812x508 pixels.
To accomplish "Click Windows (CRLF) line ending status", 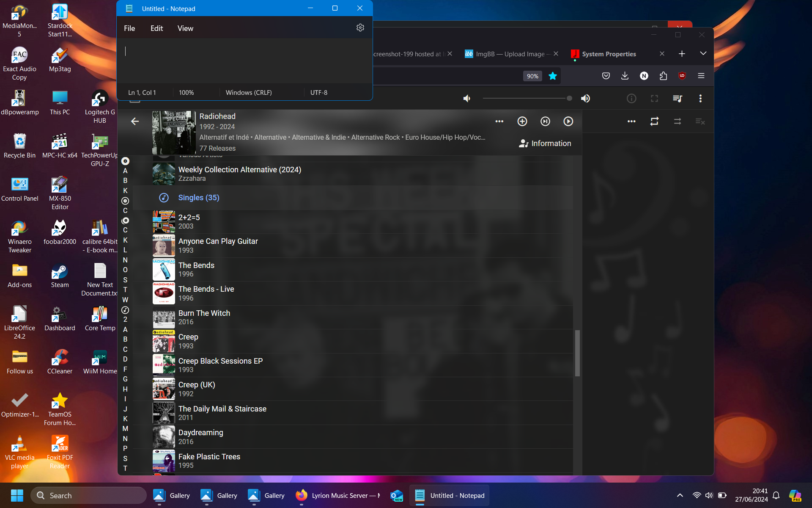I will (x=249, y=93).
